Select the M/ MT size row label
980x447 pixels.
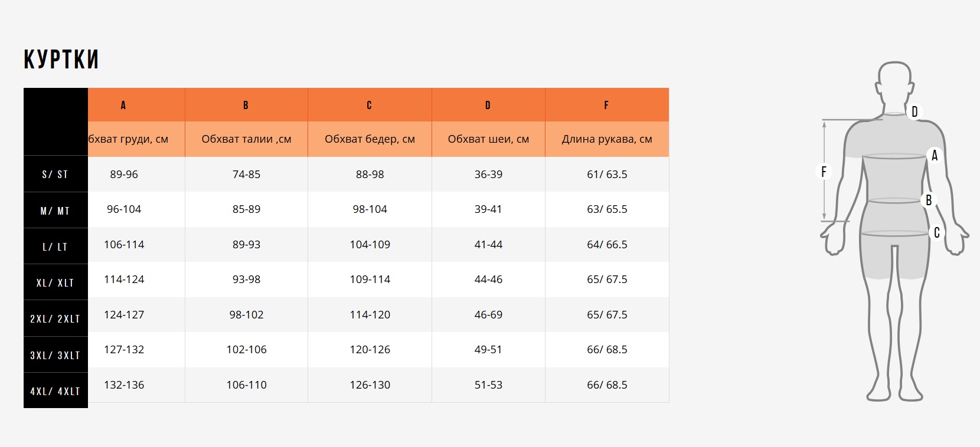[55, 211]
